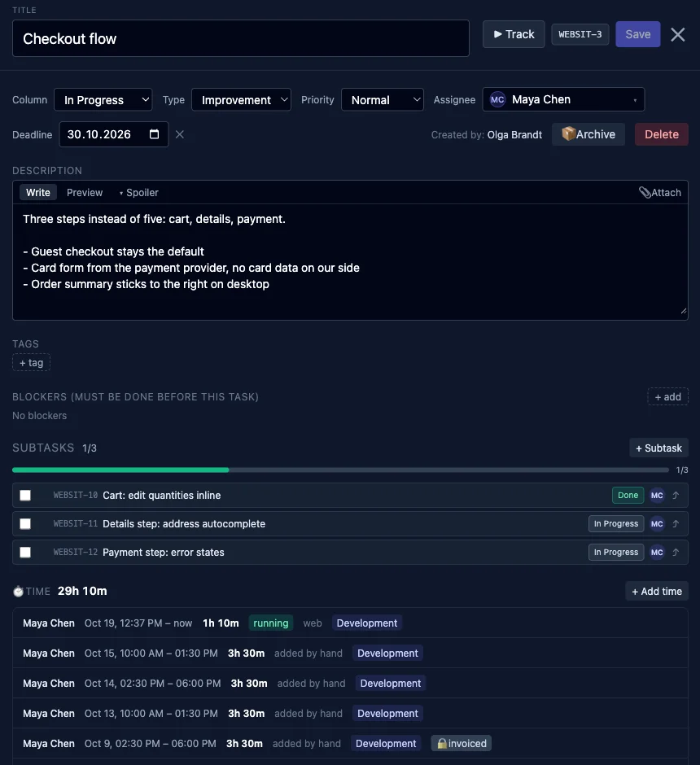This screenshot has height=765, width=700.
Task: Click the MC avatar on WEBSIT-11 subtask
Action: click(657, 524)
